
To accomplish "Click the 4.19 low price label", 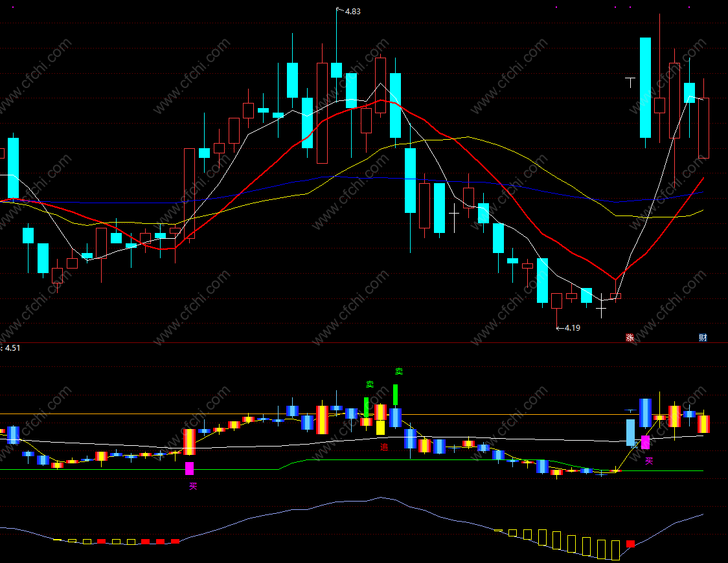I will tap(573, 328).
